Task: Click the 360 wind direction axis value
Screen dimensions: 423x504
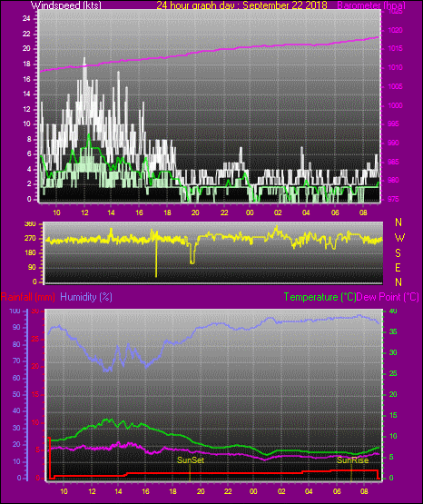Action: pos(30,224)
